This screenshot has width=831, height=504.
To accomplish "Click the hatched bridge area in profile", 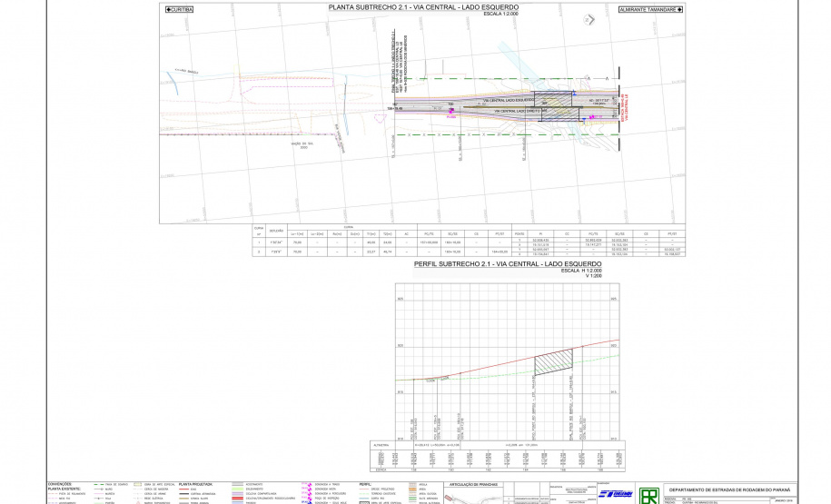I will pos(554,362).
